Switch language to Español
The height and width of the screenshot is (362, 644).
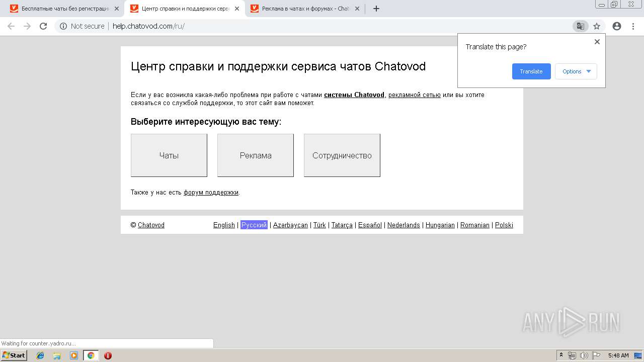(370, 225)
